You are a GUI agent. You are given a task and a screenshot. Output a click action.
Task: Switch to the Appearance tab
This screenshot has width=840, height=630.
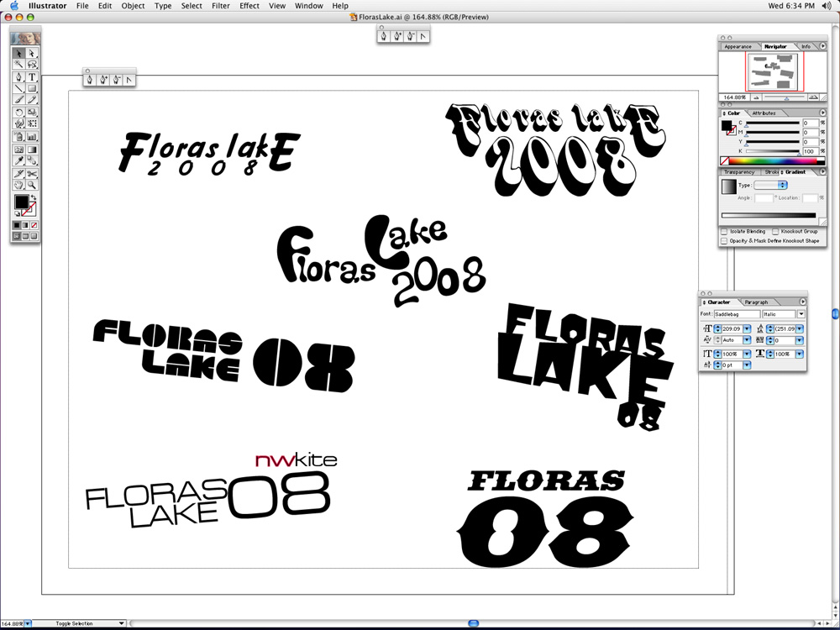738,47
